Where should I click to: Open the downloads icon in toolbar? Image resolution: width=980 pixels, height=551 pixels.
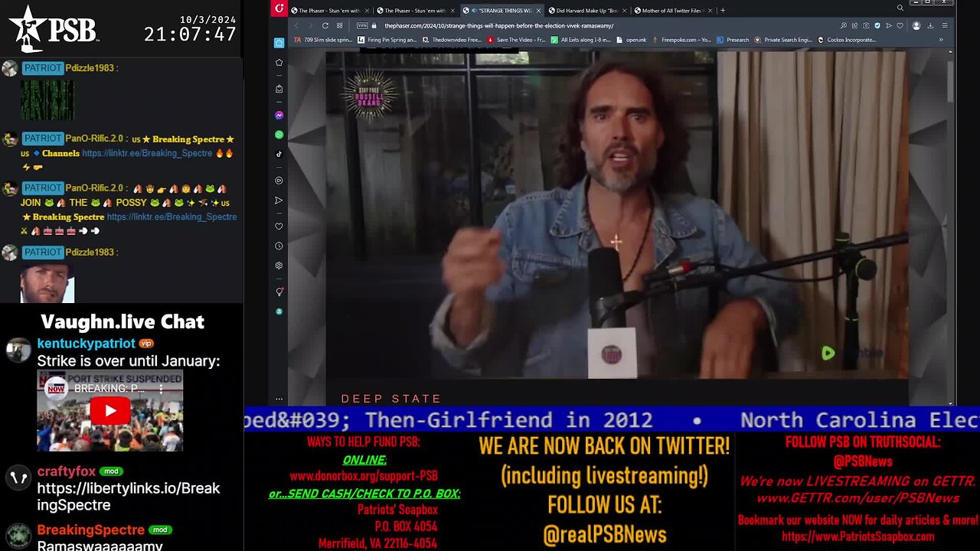930,25
